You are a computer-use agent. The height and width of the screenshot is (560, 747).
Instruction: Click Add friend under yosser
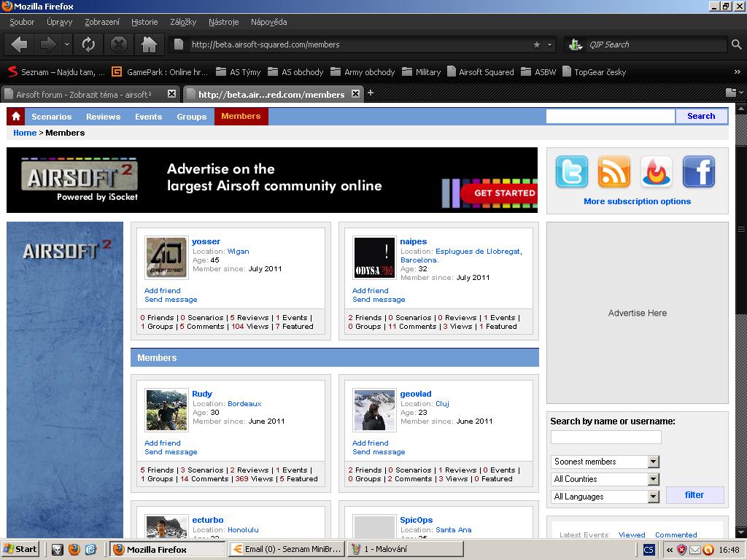click(x=162, y=290)
